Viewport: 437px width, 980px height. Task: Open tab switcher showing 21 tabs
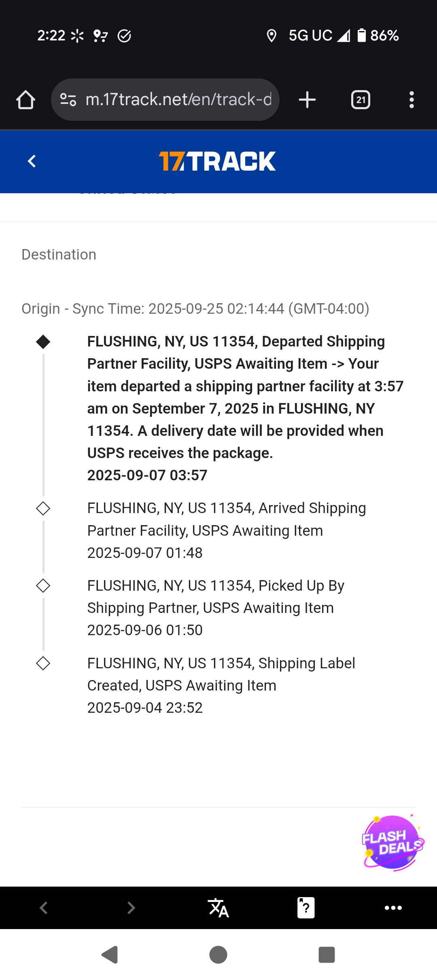(361, 100)
